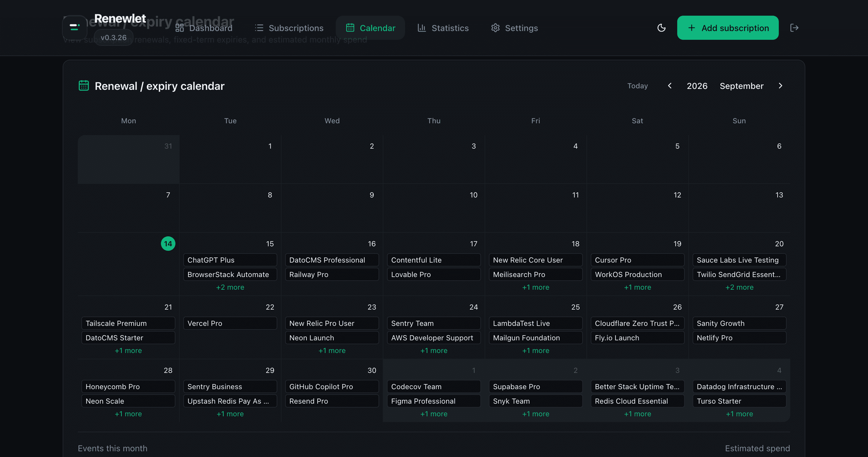The width and height of the screenshot is (868, 457).
Task: Expand +2 more on September 15
Action: [x=230, y=287]
